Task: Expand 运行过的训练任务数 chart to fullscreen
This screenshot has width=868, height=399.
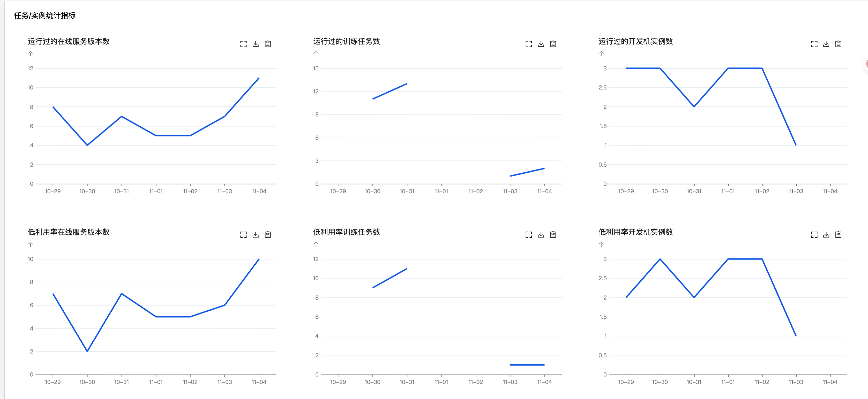Action: (x=528, y=44)
